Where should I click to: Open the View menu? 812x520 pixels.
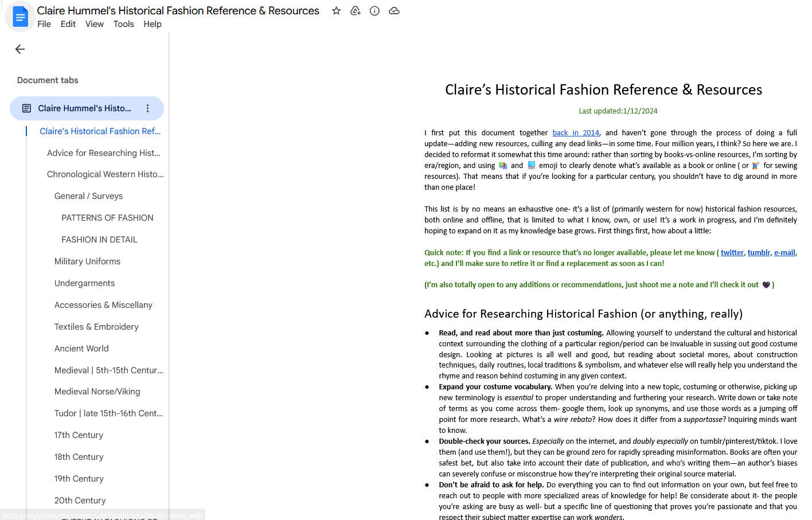(x=95, y=24)
